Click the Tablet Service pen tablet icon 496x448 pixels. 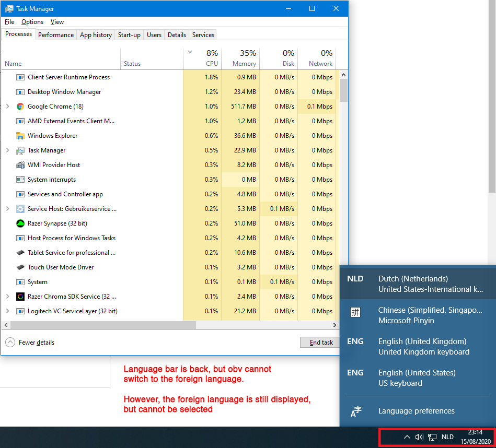(x=20, y=253)
